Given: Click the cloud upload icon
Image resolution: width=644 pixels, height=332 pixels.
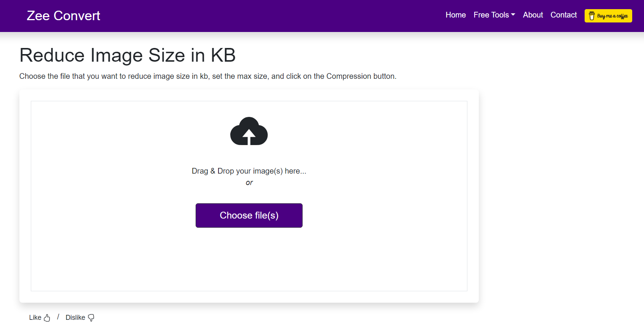Looking at the screenshot, I should coord(249,131).
